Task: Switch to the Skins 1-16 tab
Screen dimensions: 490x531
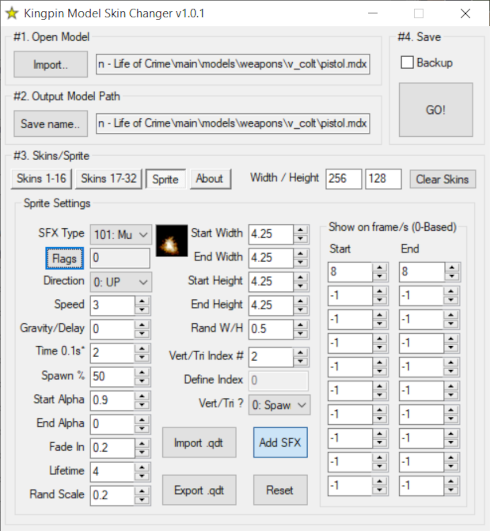Action: (41, 178)
